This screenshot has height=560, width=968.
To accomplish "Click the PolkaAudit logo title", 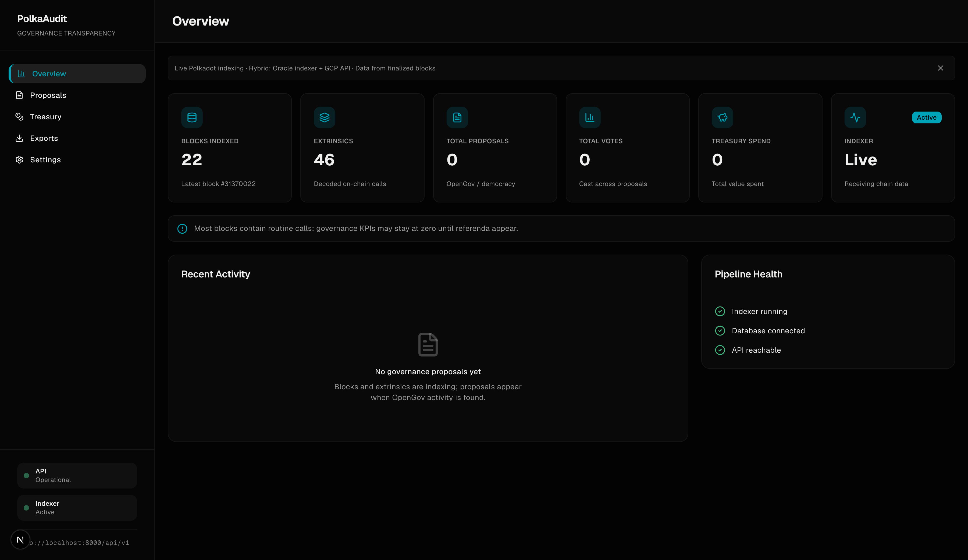I will pos(42,19).
